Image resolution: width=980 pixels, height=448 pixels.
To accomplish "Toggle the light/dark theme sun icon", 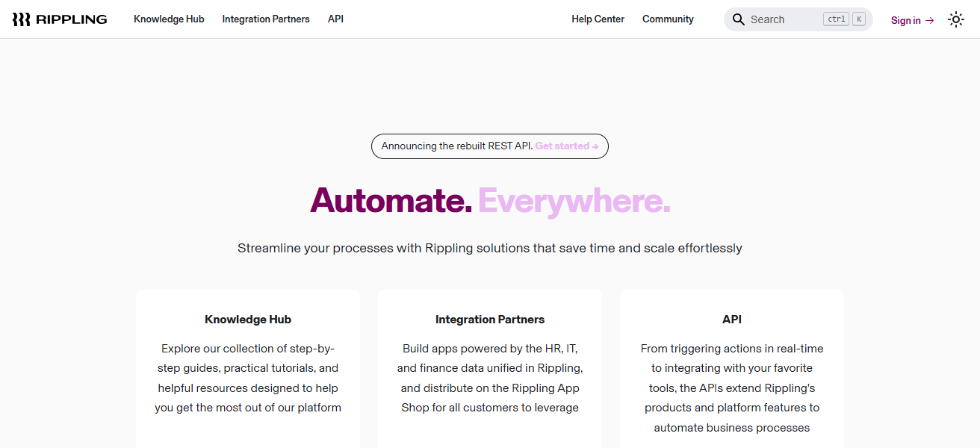I will 956,19.
